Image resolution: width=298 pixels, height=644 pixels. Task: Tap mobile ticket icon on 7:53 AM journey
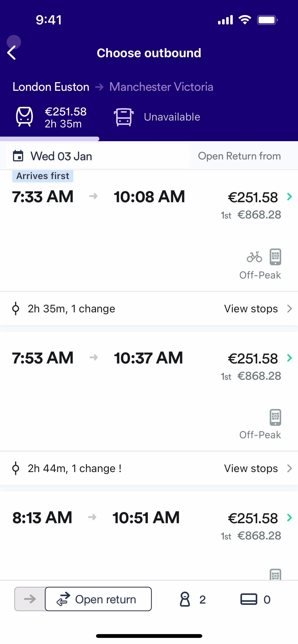[275, 417]
